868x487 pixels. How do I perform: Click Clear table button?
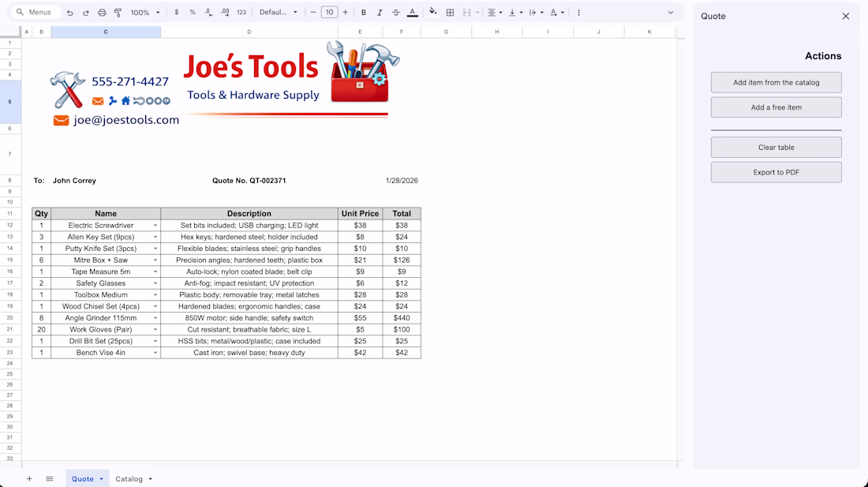(776, 148)
